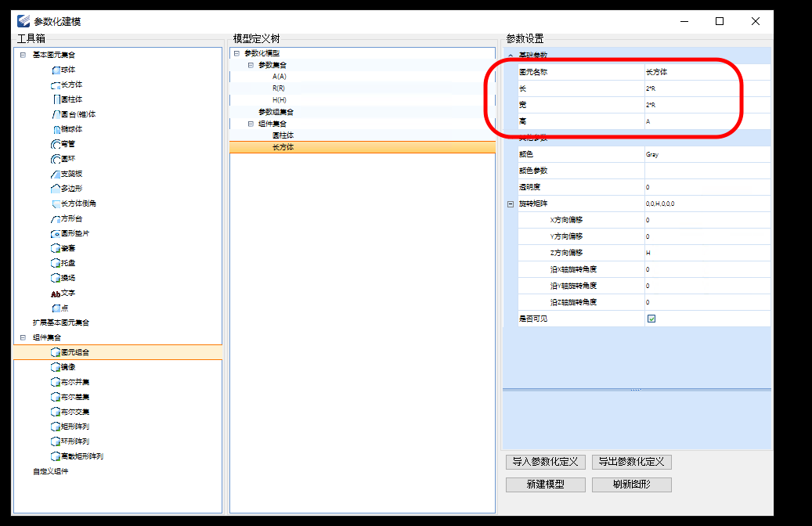Select parameter H(H) in model tree
812x526 pixels.
(279, 100)
